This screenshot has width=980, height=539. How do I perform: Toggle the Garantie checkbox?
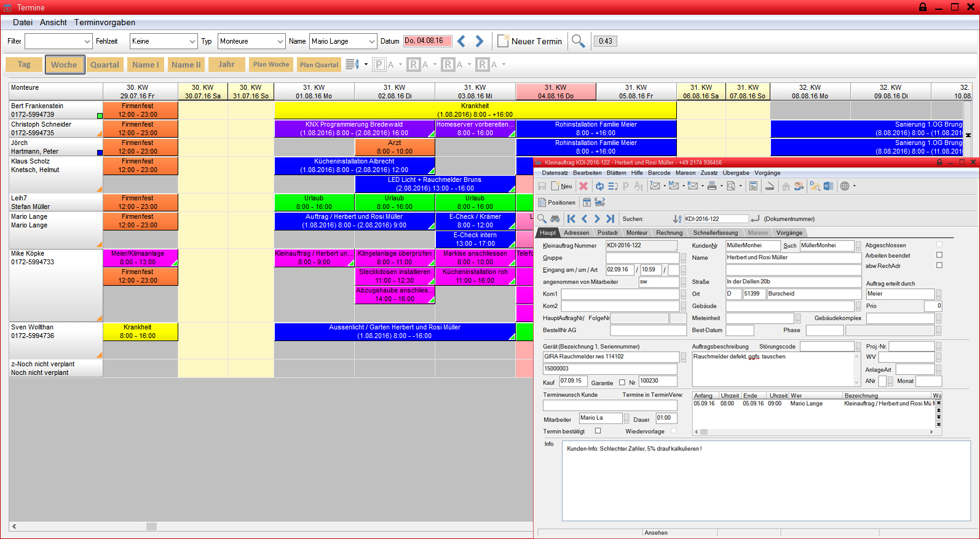[622, 382]
